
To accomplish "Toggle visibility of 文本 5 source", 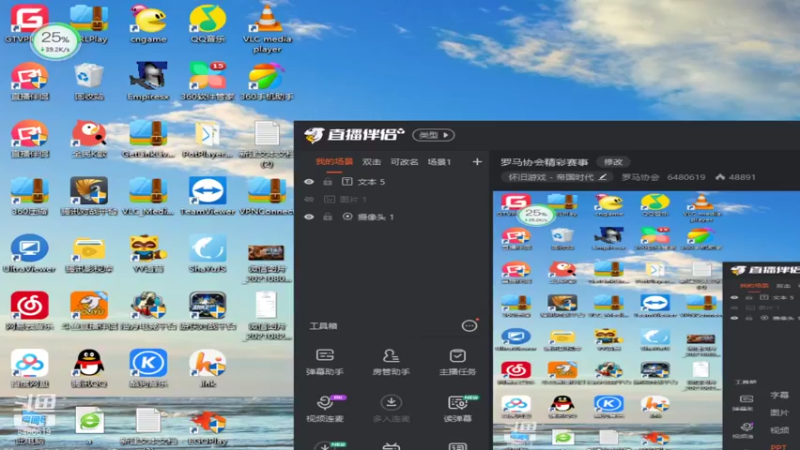I will (309, 182).
